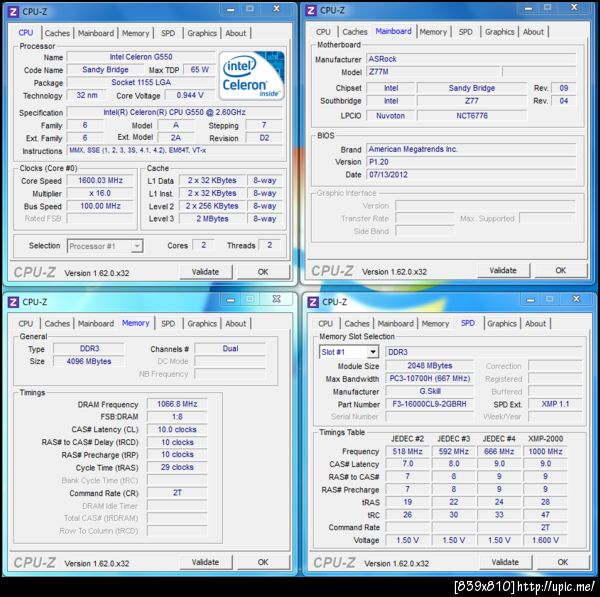This screenshot has width=600, height=597.
Task: Click the Intel Celeron G550 name field
Action: 141,57
